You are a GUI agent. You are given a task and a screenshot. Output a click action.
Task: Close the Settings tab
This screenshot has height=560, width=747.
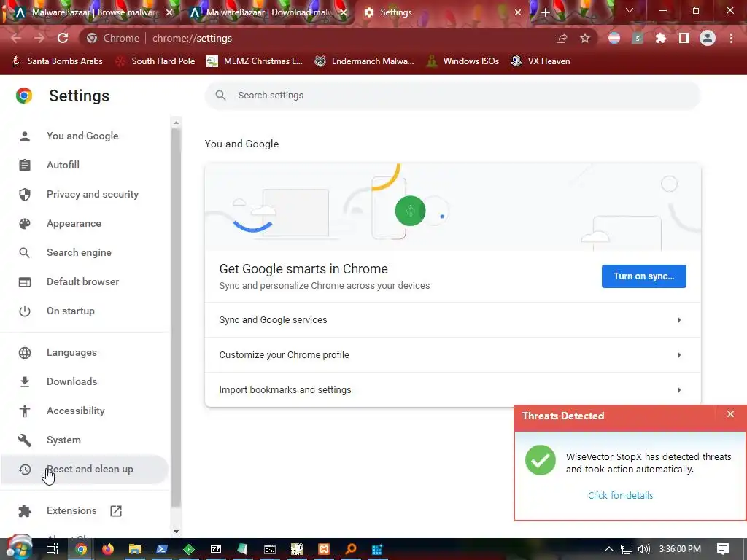point(518,12)
